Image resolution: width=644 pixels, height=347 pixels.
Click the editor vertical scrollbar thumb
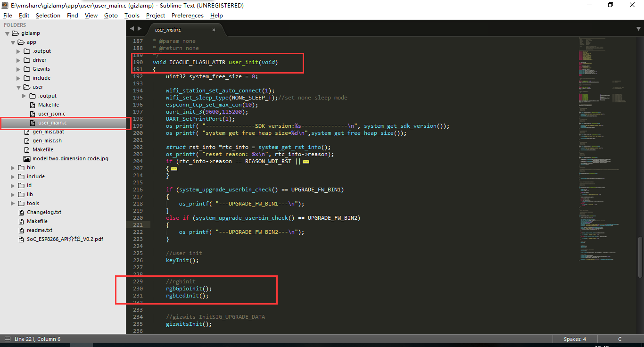tap(640, 257)
